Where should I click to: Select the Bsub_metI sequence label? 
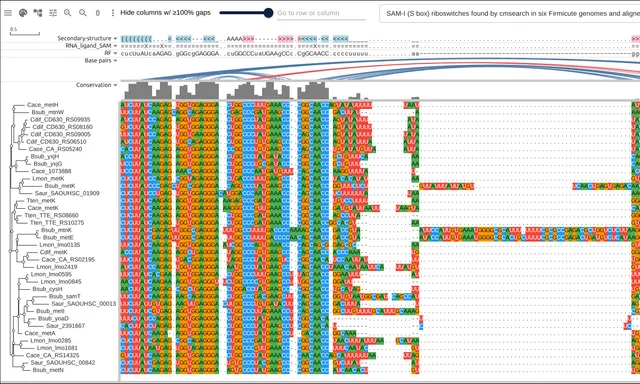tap(50, 311)
